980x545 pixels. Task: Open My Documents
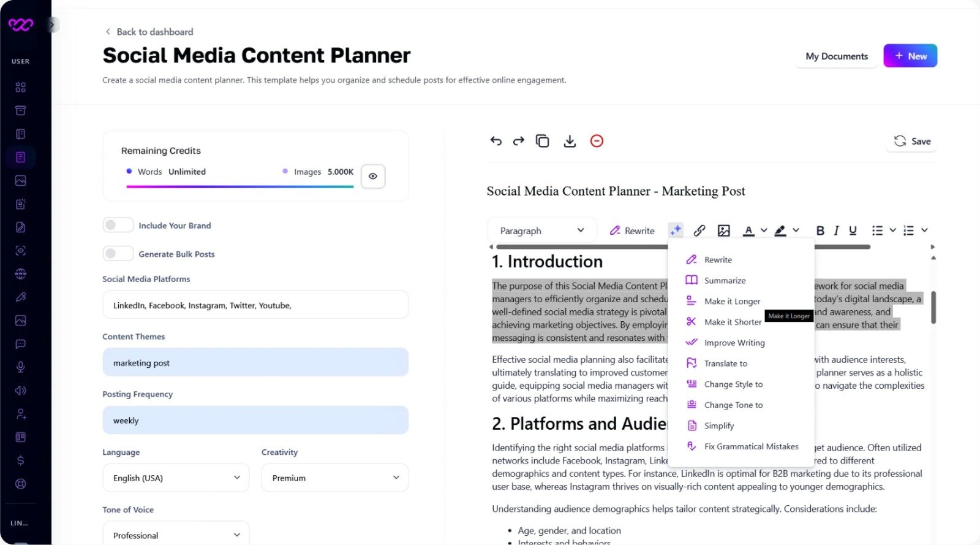pos(837,56)
